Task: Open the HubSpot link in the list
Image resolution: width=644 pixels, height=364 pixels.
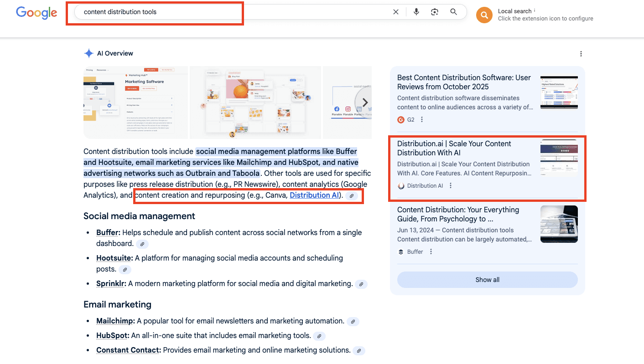Action: click(113, 336)
